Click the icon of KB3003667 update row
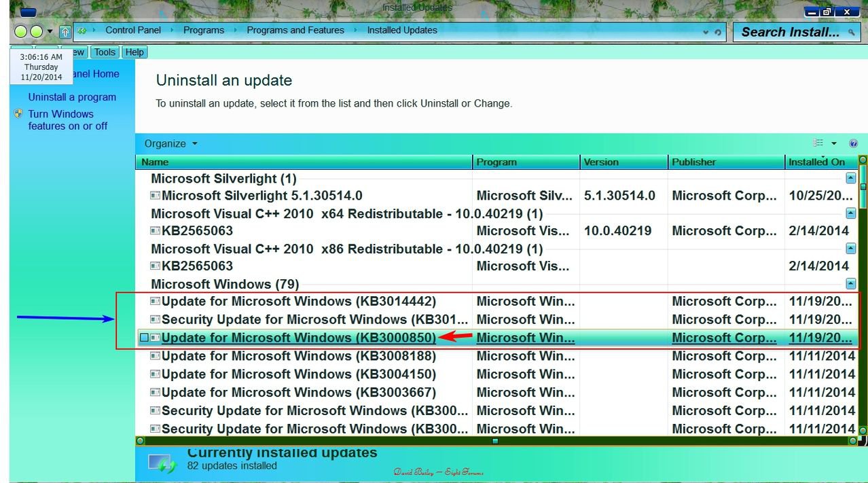 point(155,393)
